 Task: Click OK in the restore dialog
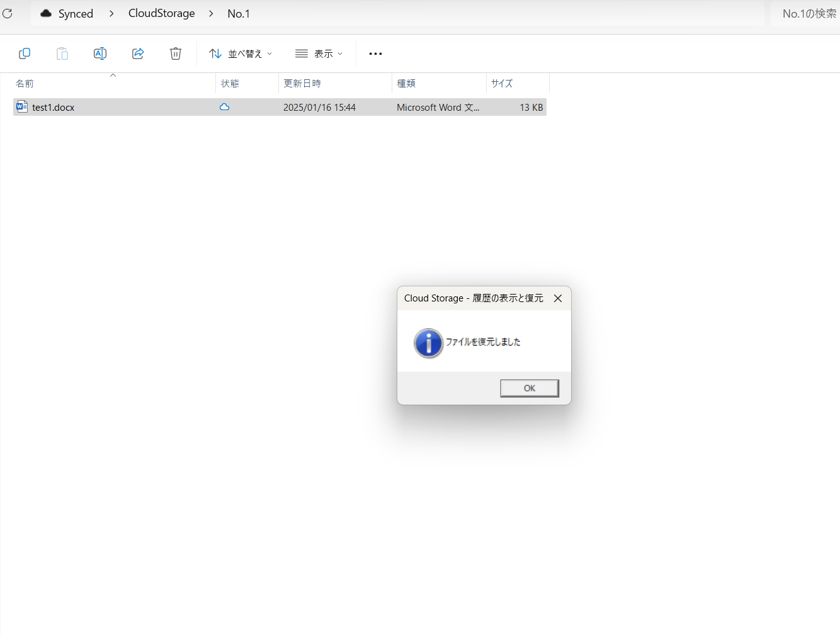pyautogui.click(x=530, y=388)
